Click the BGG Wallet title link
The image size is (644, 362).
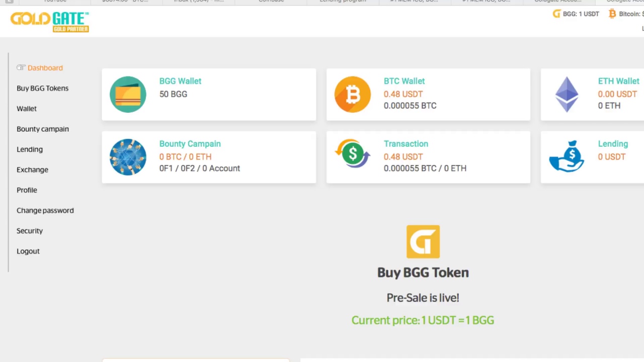(180, 81)
